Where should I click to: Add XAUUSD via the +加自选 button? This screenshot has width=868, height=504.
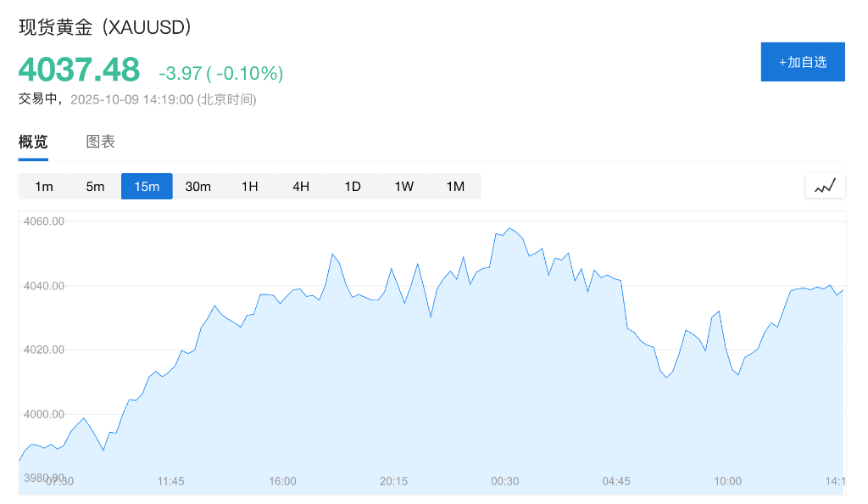[x=803, y=62]
